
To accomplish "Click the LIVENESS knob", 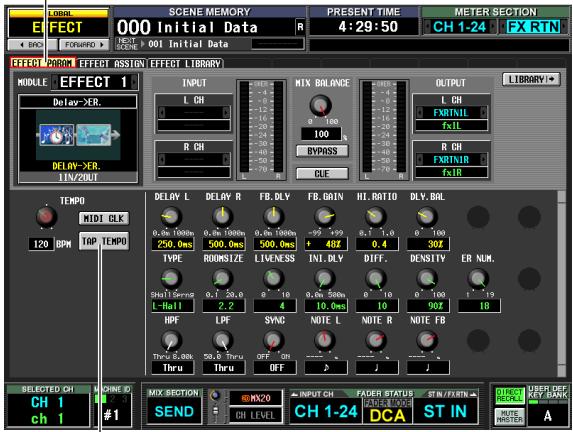I will point(274,279).
